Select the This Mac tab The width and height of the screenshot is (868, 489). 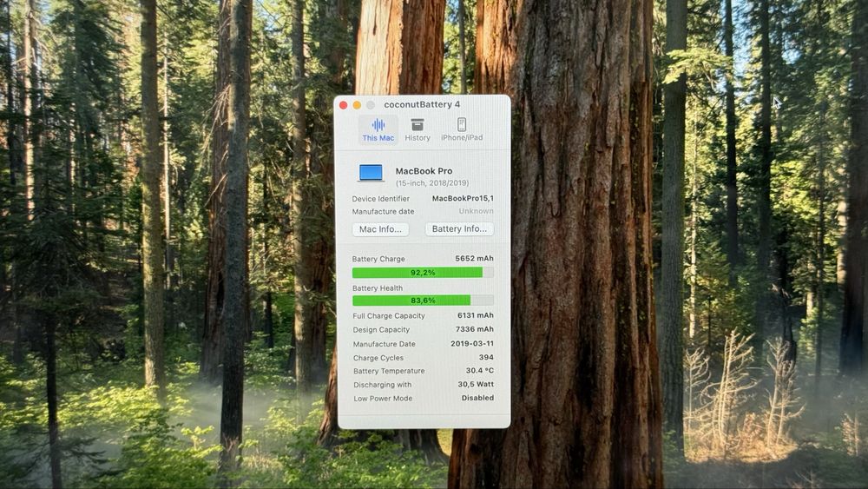click(x=378, y=130)
